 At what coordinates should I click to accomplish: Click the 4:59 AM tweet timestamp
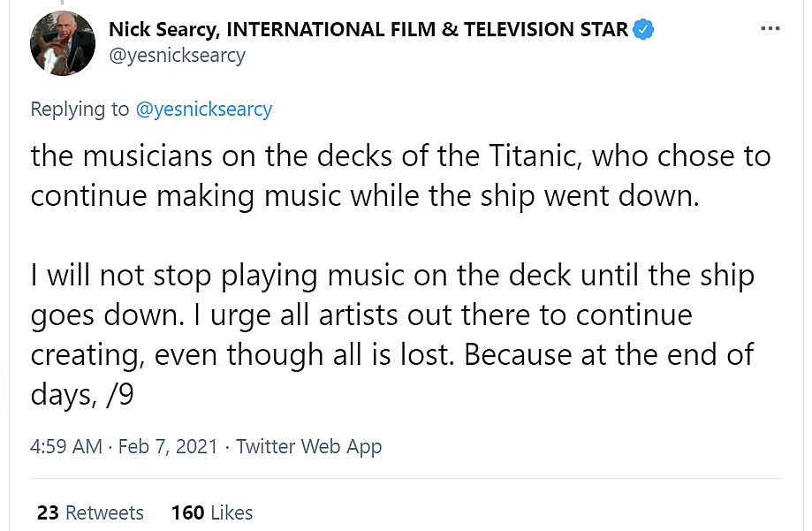66,446
